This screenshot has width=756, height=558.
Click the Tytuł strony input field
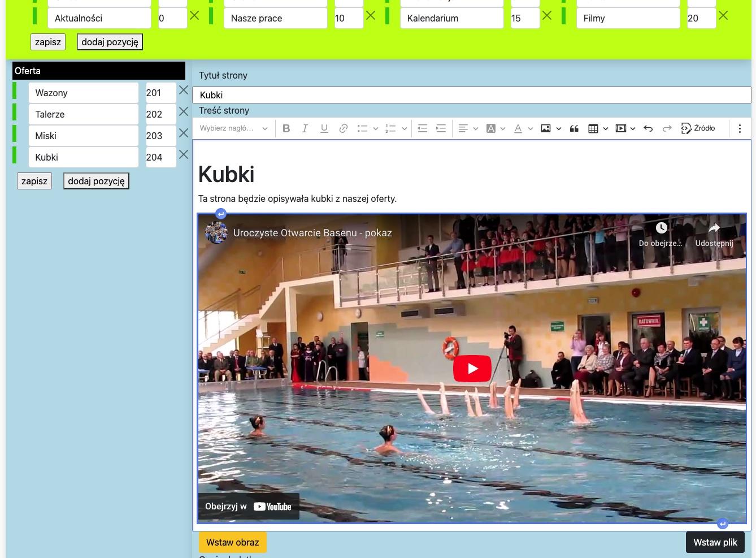(471, 95)
